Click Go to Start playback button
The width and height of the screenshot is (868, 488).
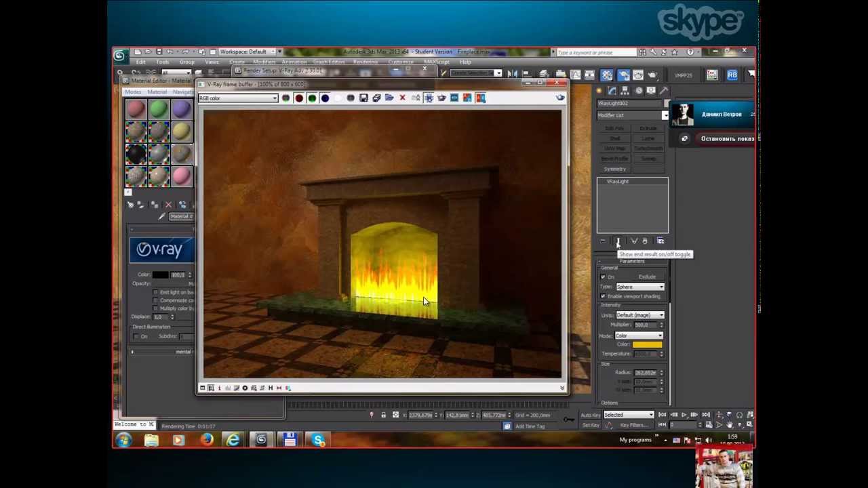pyautogui.click(x=662, y=415)
